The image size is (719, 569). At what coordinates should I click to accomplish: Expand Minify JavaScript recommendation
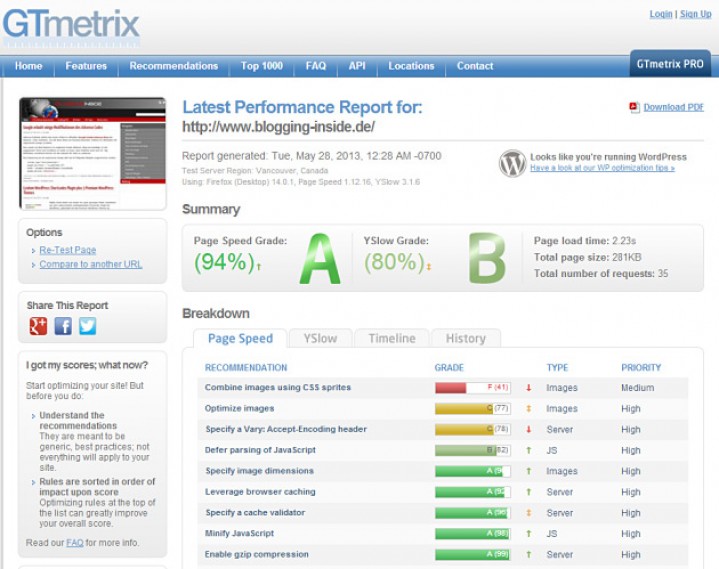pyautogui.click(x=239, y=534)
